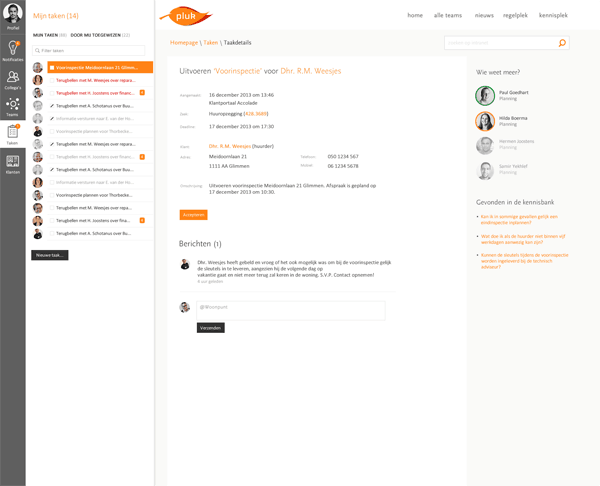Click the Nieuwe taak... button
This screenshot has width=600, height=486.
click(50, 255)
